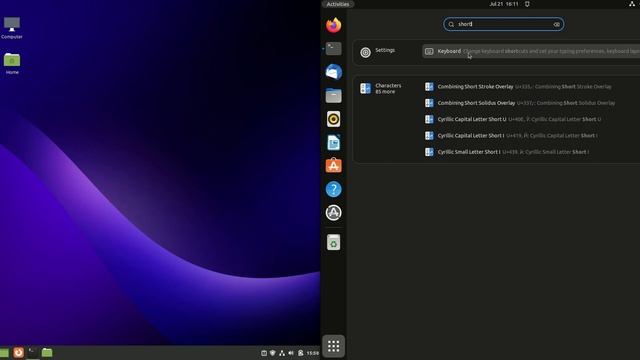Launch Terminal from the GNOME dock

pyautogui.click(x=333, y=49)
